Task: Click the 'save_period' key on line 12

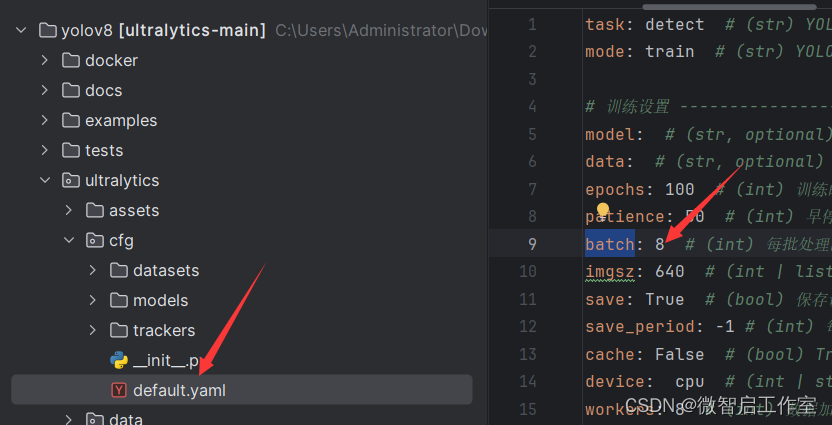Action: click(x=640, y=326)
